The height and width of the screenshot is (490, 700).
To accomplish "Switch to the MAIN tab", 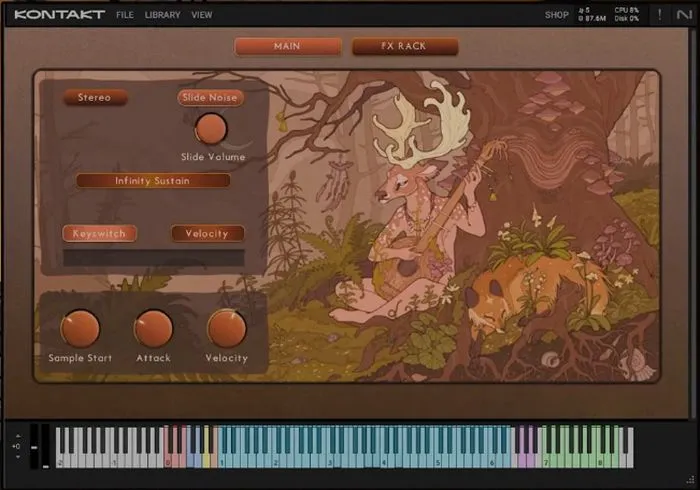I will [288, 46].
